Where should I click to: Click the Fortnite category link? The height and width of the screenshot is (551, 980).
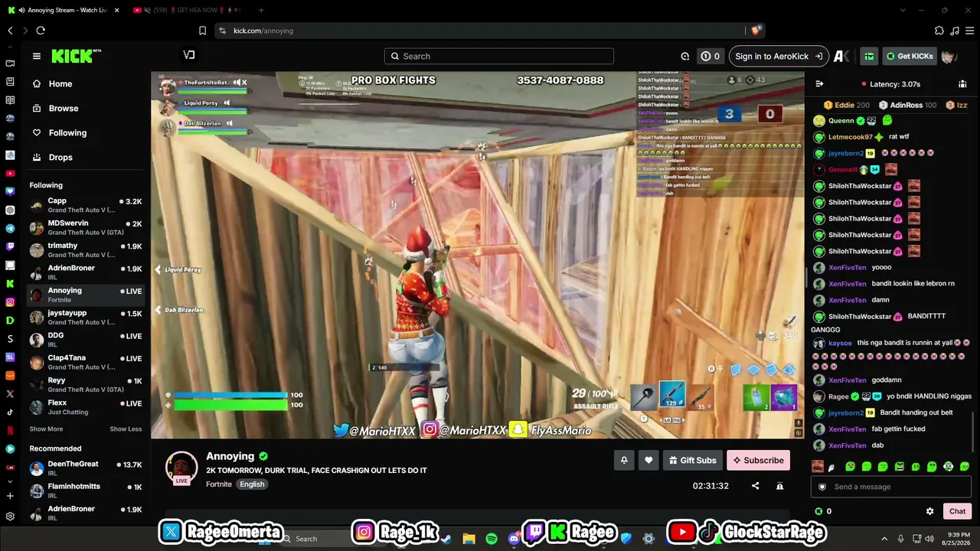click(x=219, y=484)
